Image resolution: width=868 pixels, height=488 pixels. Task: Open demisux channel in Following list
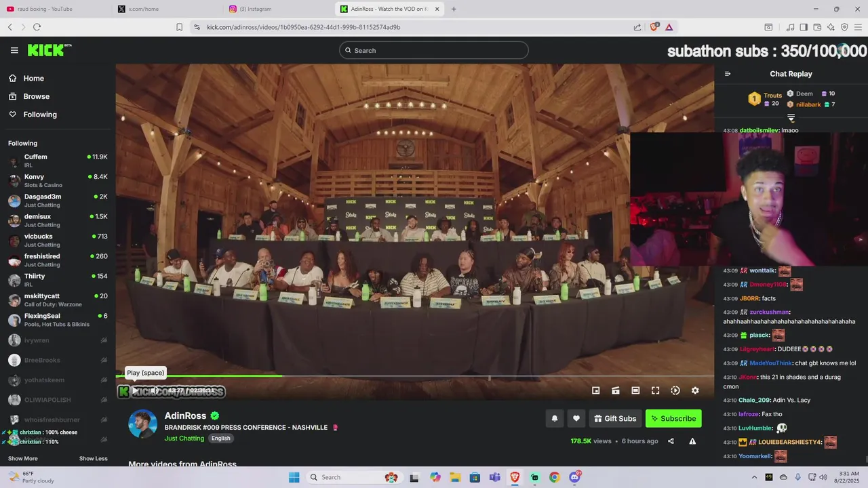(x=58, y=220)
